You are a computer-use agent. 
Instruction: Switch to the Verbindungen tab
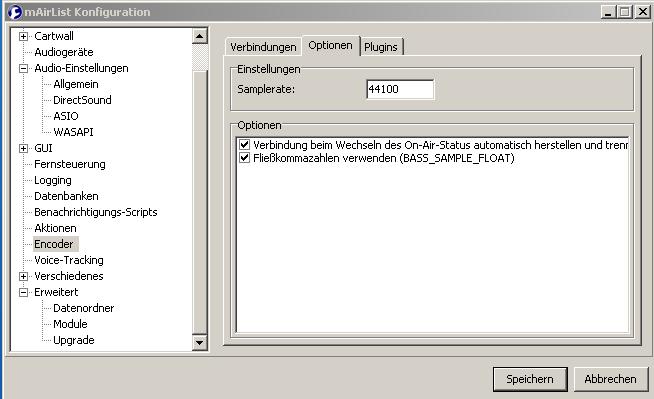tap(263, 47)
